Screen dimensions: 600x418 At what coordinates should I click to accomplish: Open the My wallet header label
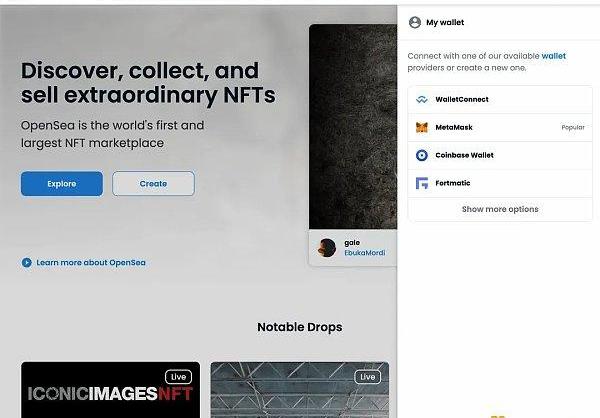point(445,23)
